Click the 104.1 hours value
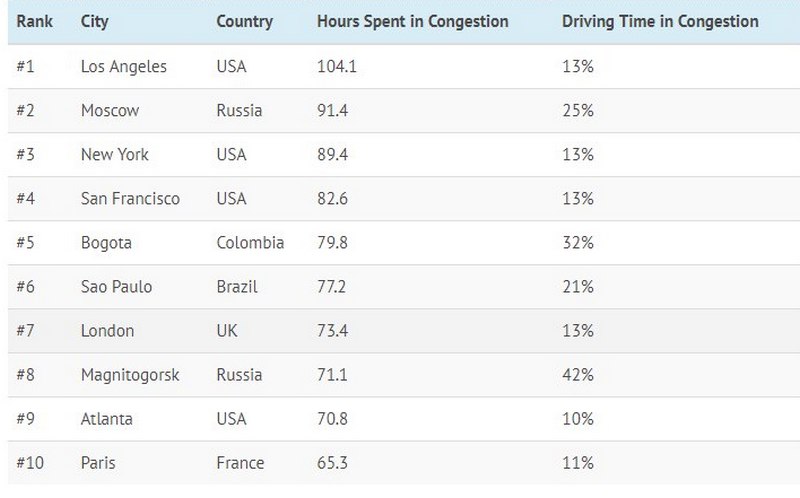 337,67
